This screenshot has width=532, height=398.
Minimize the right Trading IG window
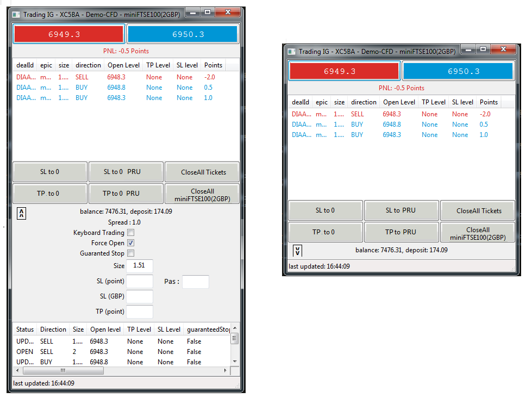(468, 49)
